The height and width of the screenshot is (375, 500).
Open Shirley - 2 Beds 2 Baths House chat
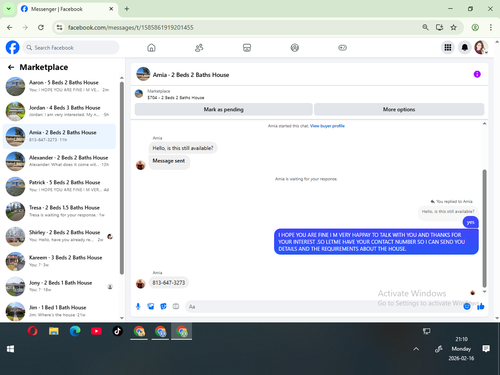click(x=59, y=236)
